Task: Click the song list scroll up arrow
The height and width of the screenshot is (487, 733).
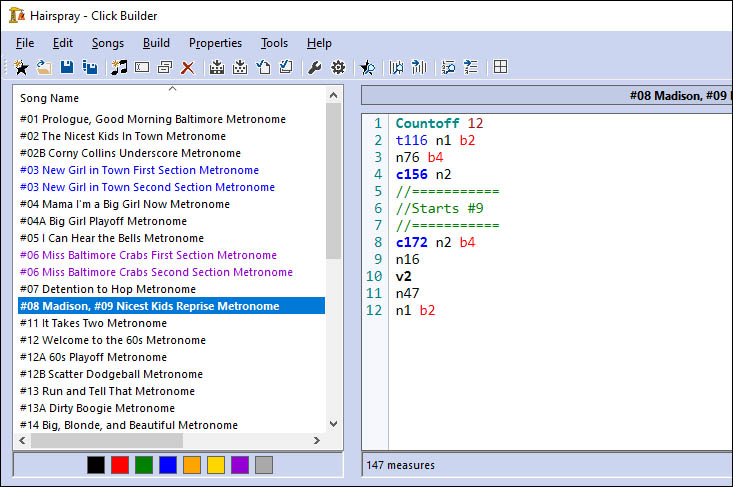Action: tap(333, 95)
